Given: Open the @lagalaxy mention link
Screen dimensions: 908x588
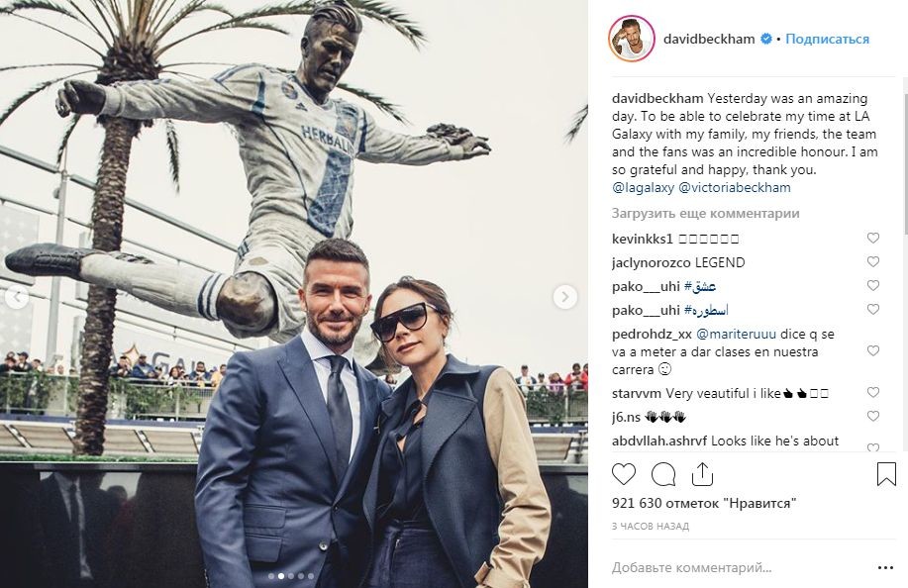Looking at the screenshot, I should pos(643,187).
